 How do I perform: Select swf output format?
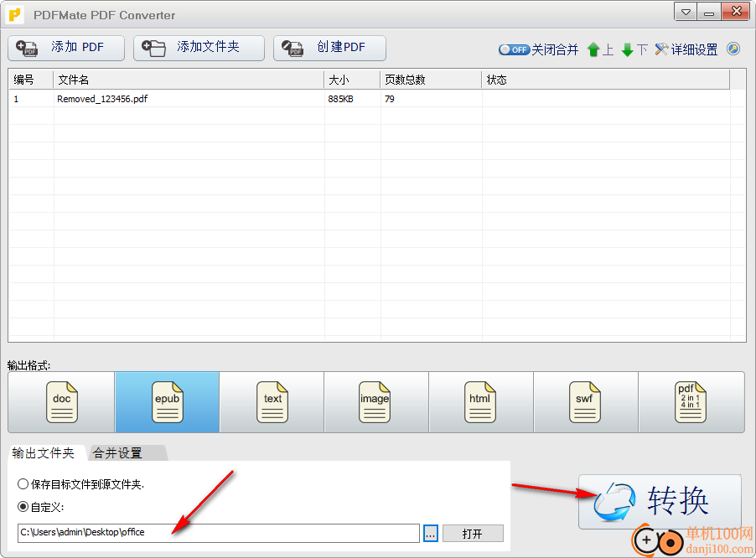pos(586,402)
